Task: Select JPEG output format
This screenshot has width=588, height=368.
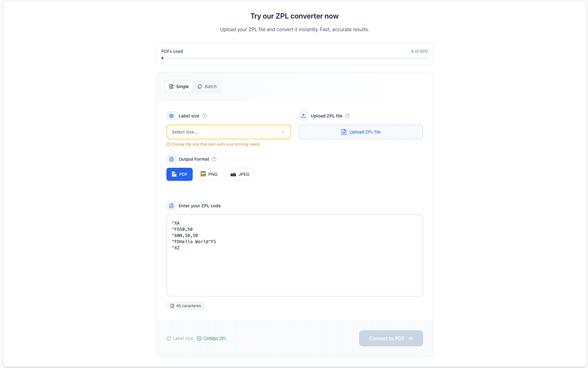Action: [240, 174]
